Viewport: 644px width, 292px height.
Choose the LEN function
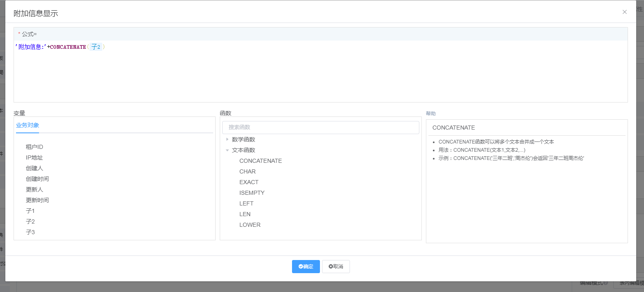[245, 214]
